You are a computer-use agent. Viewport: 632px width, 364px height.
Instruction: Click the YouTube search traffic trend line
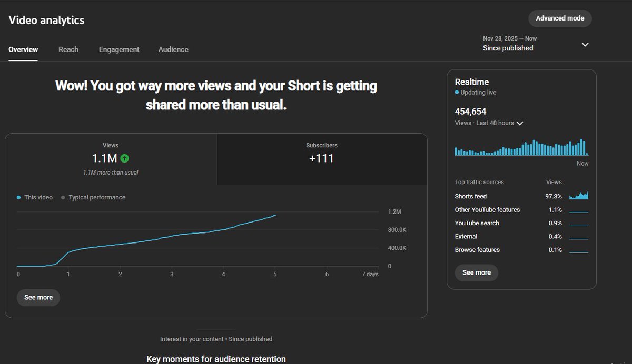click(x=579, y=225)
